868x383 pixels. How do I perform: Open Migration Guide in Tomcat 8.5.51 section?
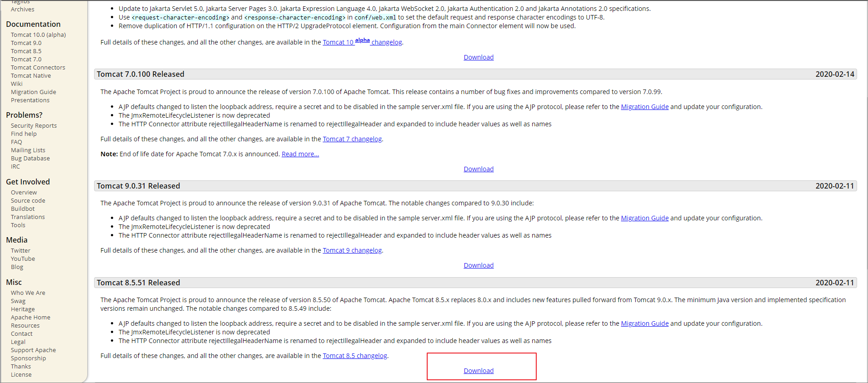point(644,323)
